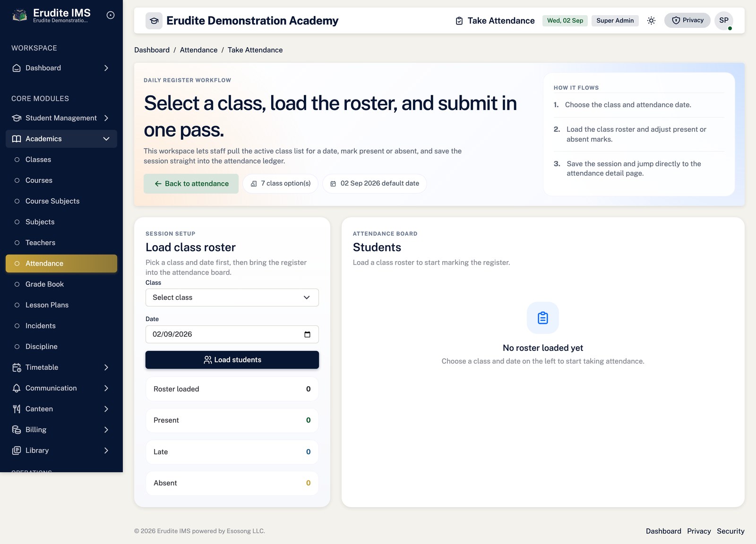Screen dimensions: 756x544
Task: Click the Communication bell icon
Action: [17, 388]
